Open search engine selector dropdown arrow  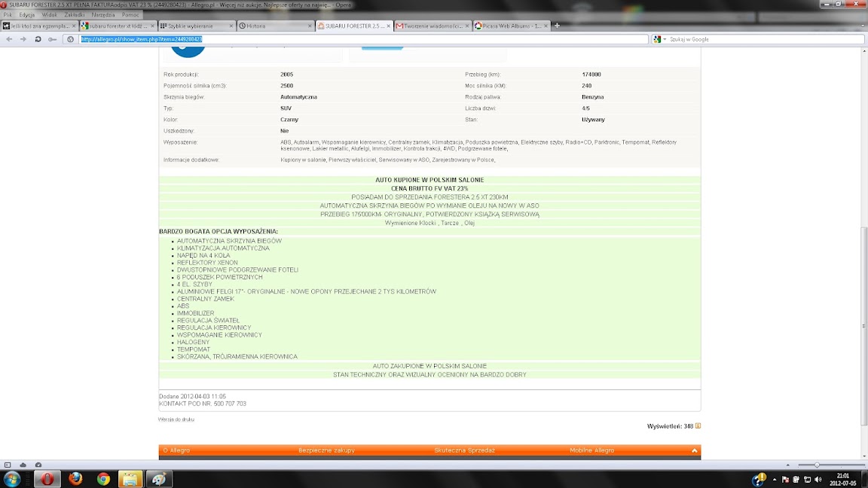[665, 39]
